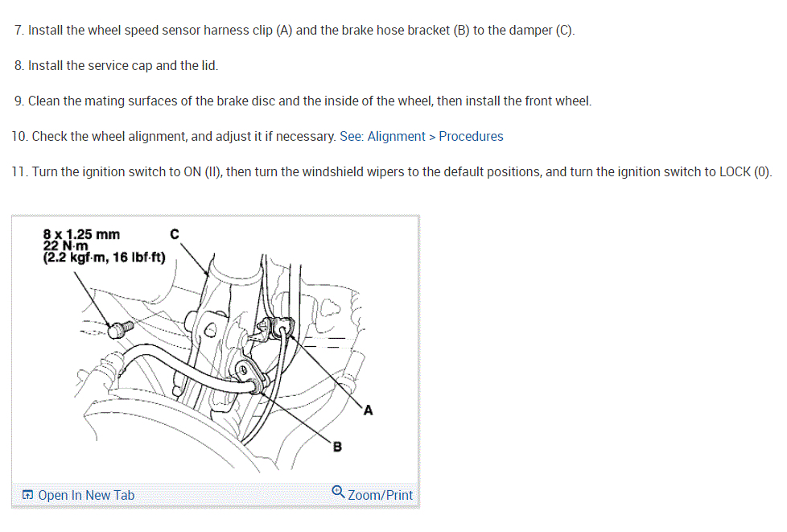787x532 pixels.
Task: Click the bolt illustration in the diagram
Action: (121, 329)
